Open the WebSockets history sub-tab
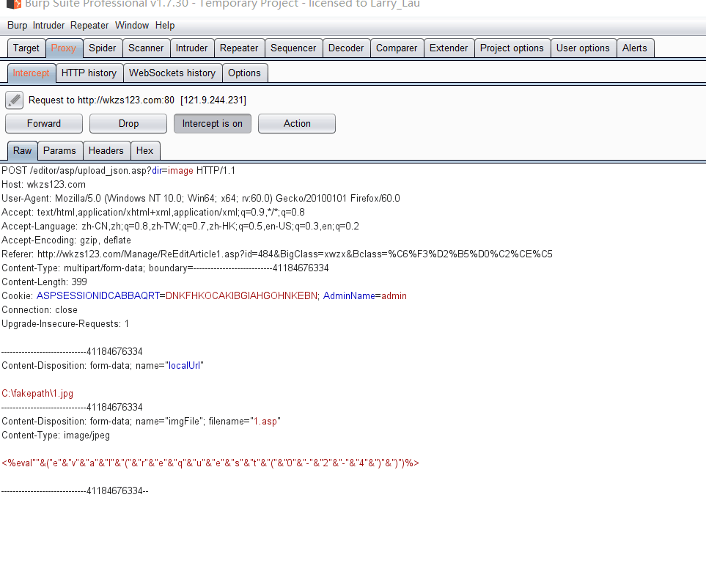 click(172, 73)
